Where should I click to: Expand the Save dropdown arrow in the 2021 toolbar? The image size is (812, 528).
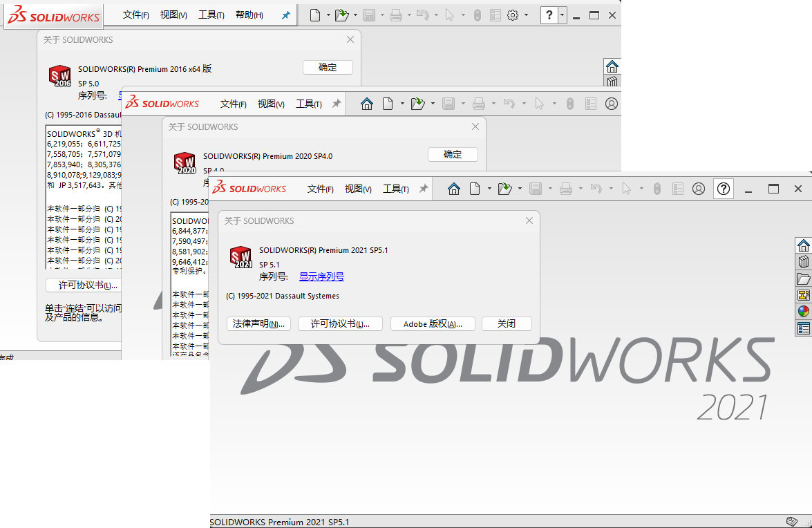tap(550, 189)
